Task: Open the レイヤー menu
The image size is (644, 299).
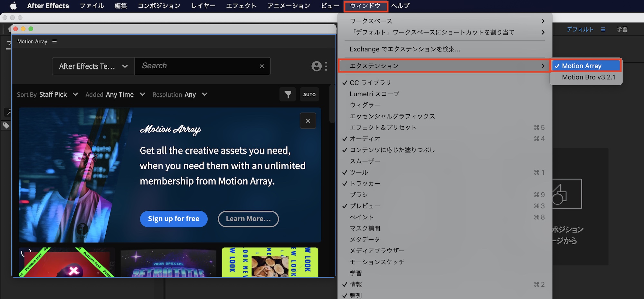Action: (204, 6)
